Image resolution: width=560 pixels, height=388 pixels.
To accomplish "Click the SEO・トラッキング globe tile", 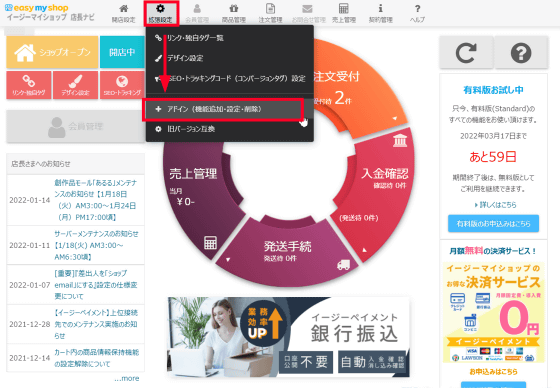I will click(122, 85).
